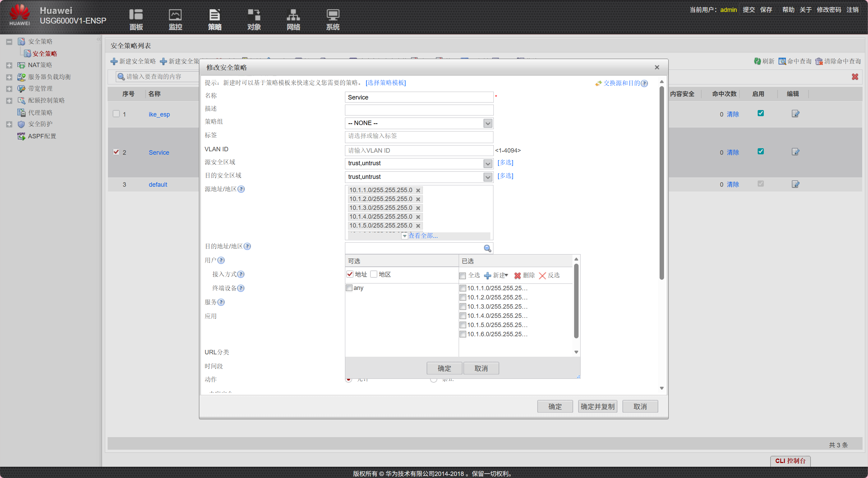Viewport: 868px width, 478px height.
Task: Click help icon next to 源地址/地区
Action: coord(241,189)
